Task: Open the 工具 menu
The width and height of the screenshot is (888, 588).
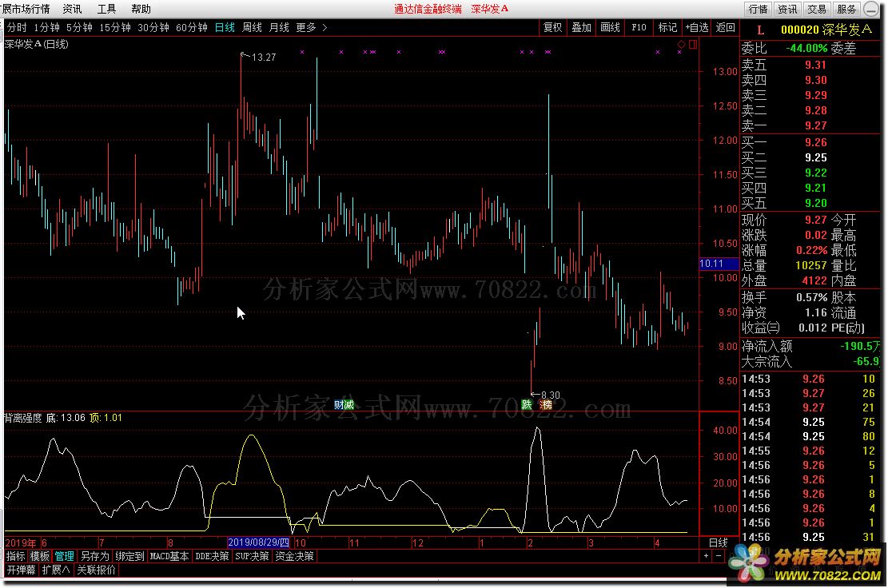Action: [106, 9]
